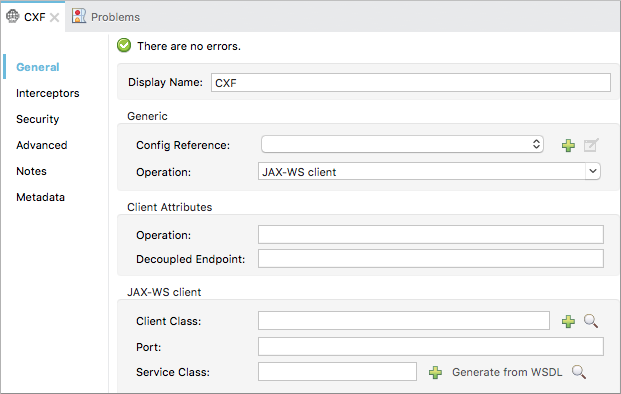Open the Security section
The width and height of the screenshot is (621, 394).
click(38, 119)
